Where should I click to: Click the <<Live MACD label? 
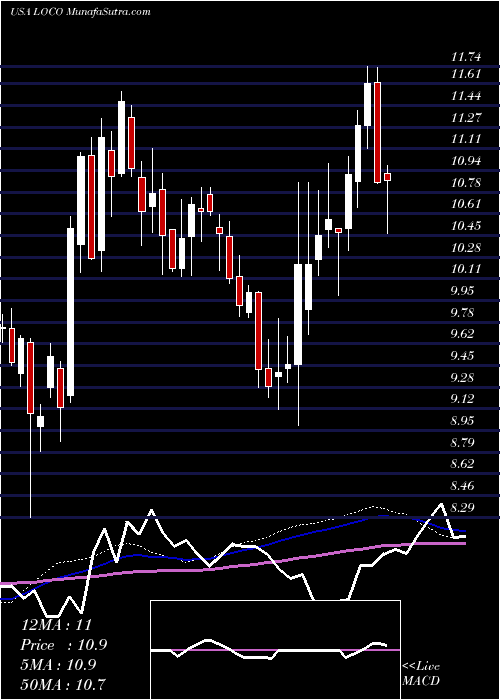coord(421,674)
